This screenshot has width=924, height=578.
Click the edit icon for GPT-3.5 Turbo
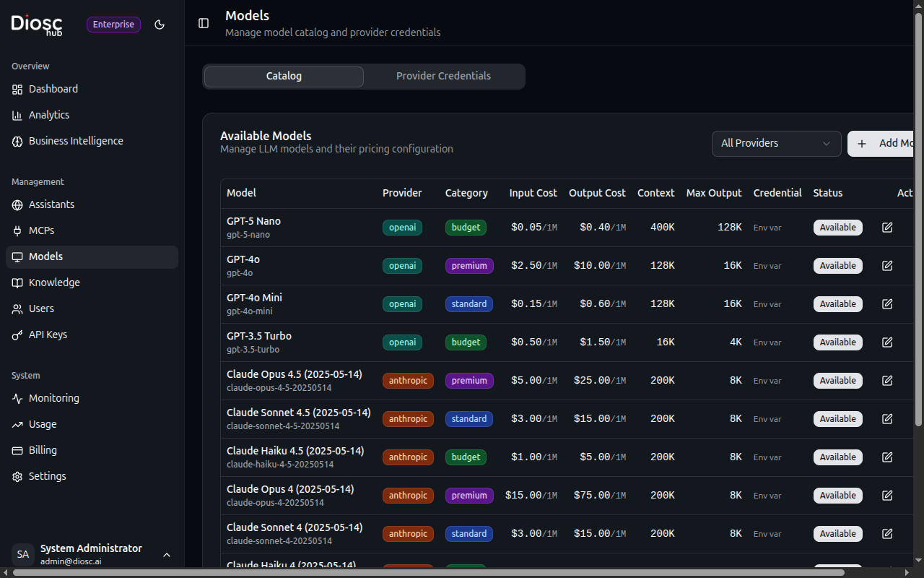887,342
